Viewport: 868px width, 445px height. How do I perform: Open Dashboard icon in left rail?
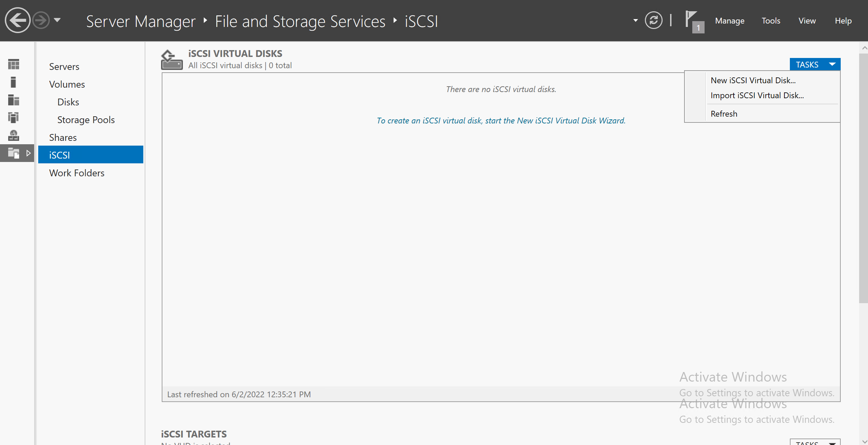click(14, 64)
